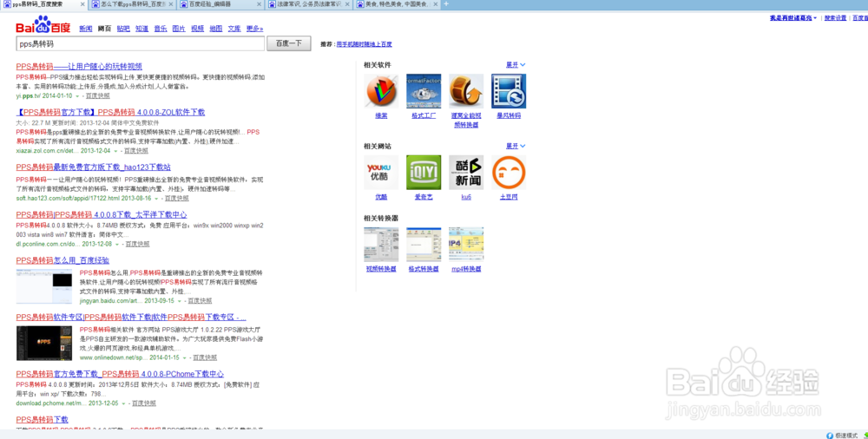Viewport: 868px width, 439px height.
Task: Open 百度快照 for the soft.hao123.com result
Action: [176, 198]
